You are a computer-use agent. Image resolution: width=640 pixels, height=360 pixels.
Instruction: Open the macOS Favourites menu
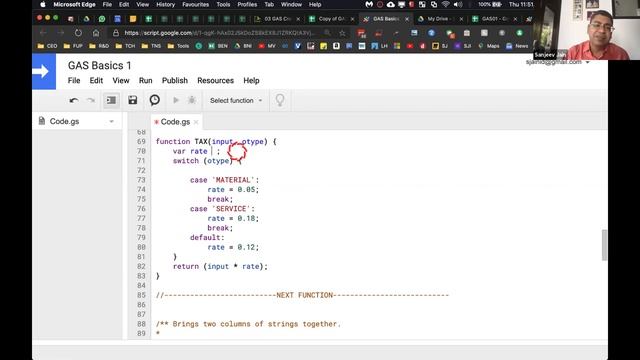[x=196, y=4]
